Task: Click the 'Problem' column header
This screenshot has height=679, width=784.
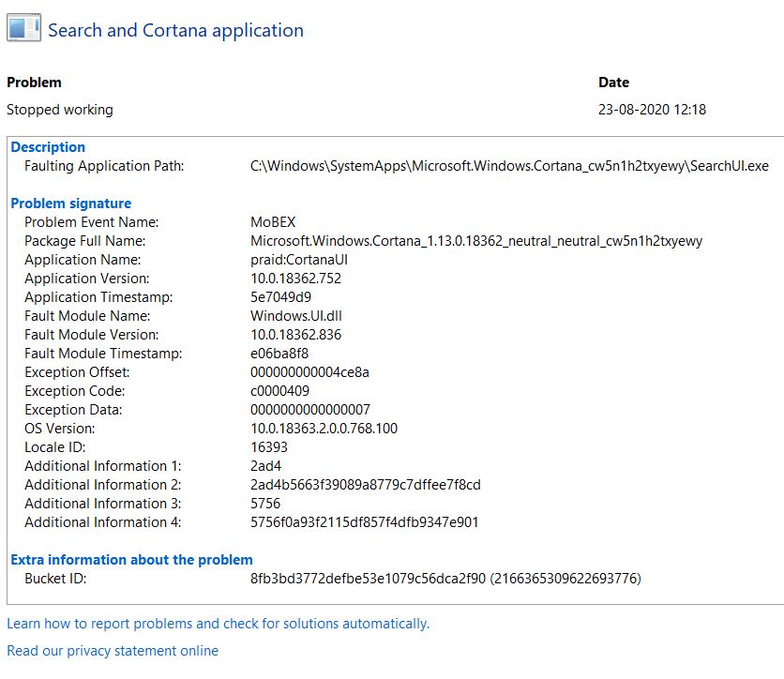Action: (x=34, y=83)
